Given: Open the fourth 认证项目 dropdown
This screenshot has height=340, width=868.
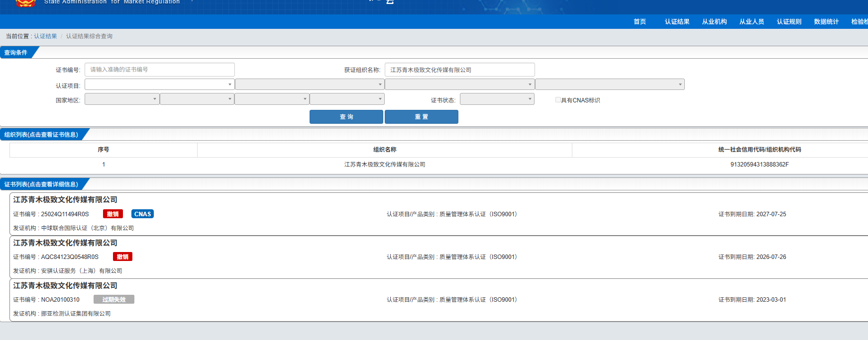Looking at the screenshot, I should coord(610,85).
